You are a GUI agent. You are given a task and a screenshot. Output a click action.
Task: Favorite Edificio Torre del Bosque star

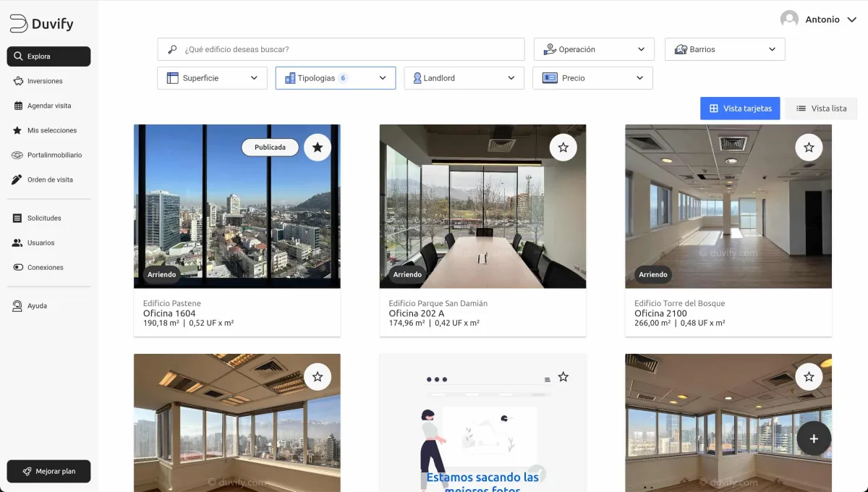(x=809, y=148)
